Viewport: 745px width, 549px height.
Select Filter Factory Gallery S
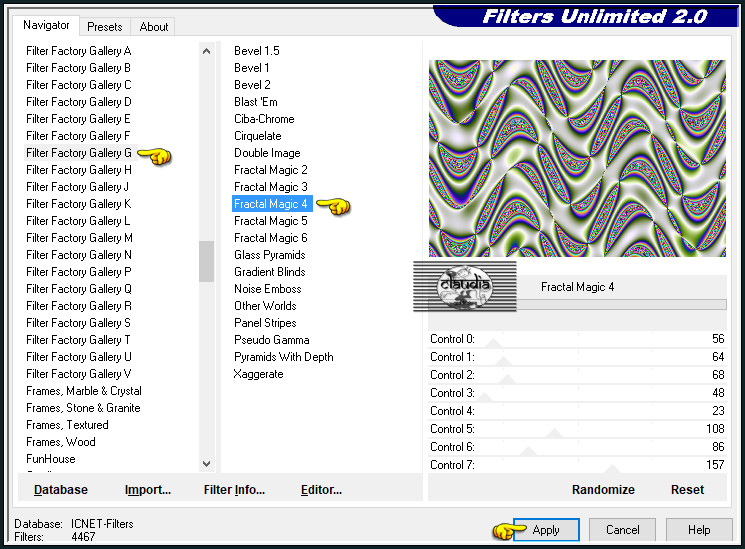pos(78,323)
